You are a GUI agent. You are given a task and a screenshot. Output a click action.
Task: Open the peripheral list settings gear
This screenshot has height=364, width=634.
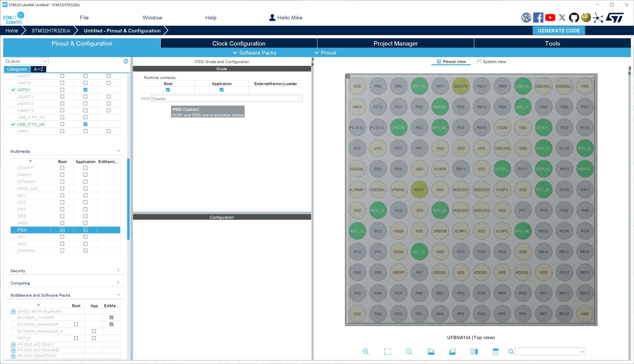126,61
